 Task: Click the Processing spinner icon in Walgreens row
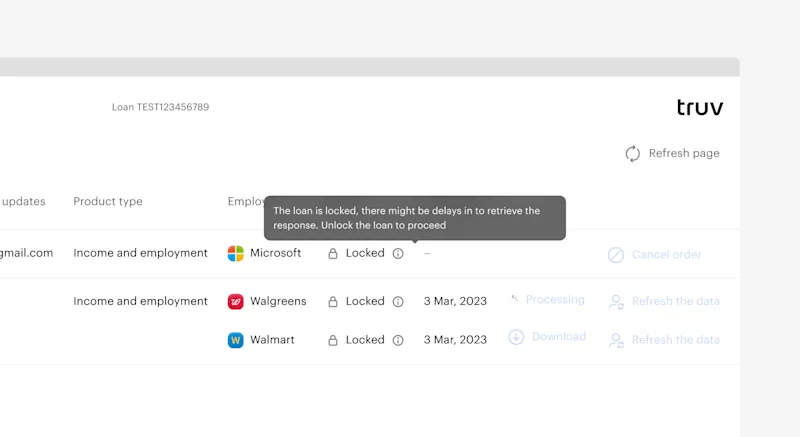514,299
